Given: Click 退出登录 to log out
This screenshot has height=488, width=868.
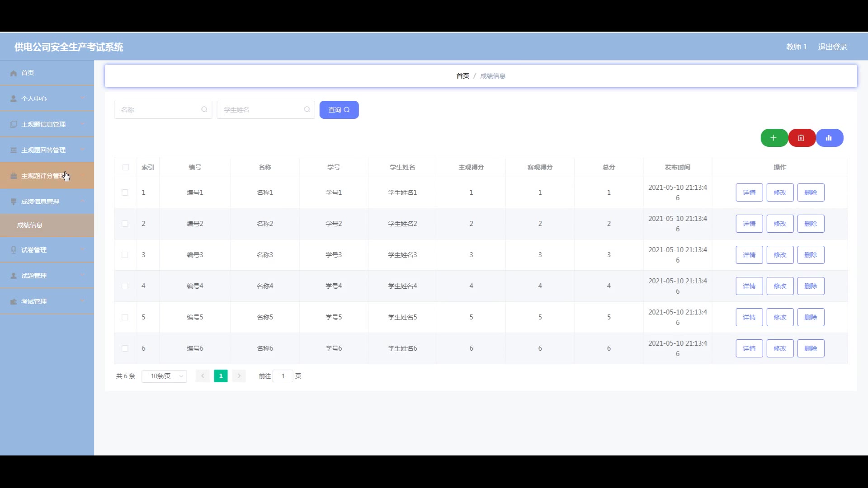Looking at the screenshot, I should point(832,47).
